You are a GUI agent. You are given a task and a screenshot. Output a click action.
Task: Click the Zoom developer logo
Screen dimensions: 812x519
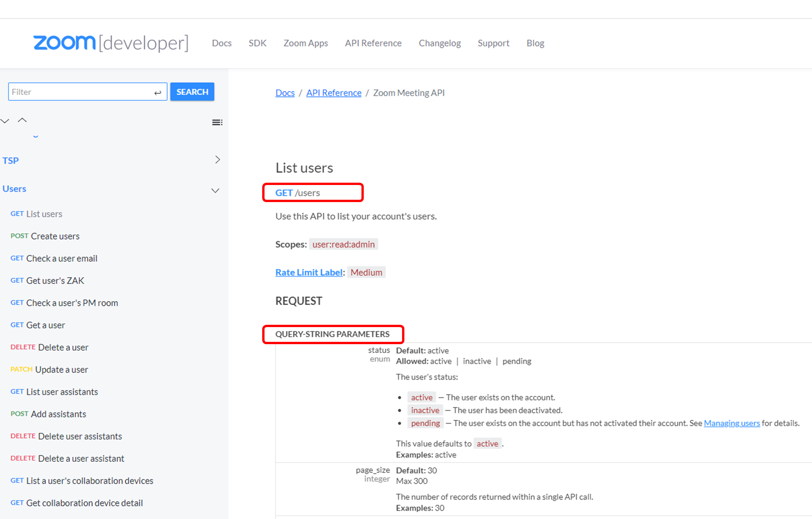[111, 43]
